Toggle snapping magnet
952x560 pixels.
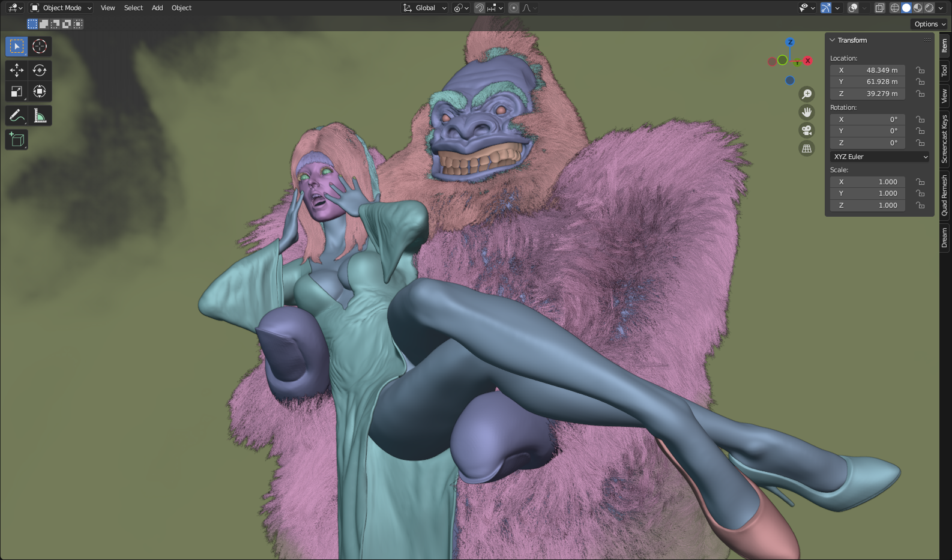click(479, 8)
